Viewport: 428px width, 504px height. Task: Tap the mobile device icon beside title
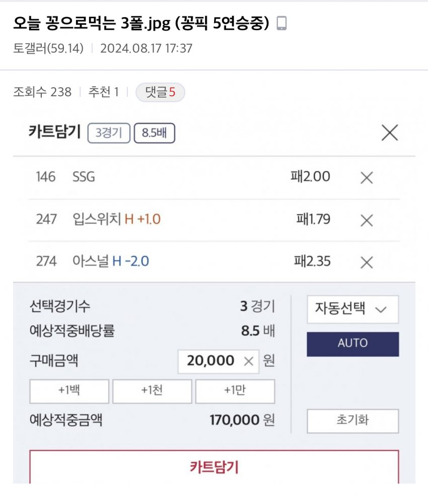(282, 24)
